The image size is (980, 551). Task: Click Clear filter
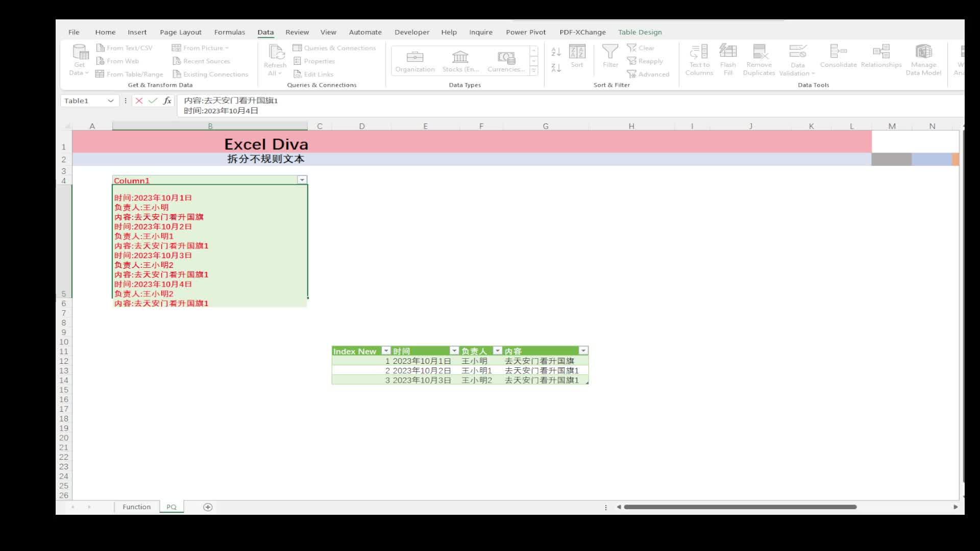click(641, 48)
